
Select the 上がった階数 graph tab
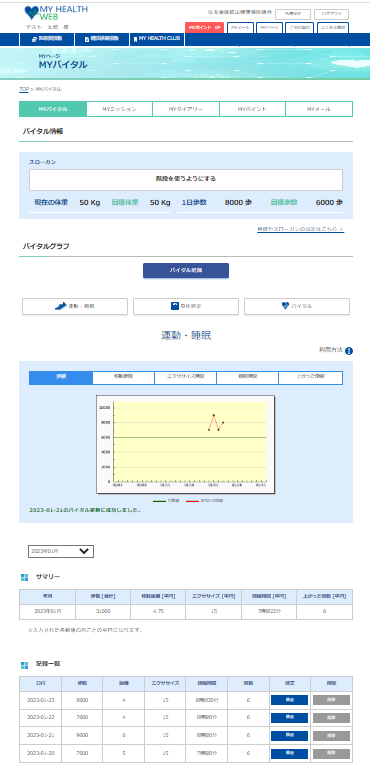[x=310, y=378]
